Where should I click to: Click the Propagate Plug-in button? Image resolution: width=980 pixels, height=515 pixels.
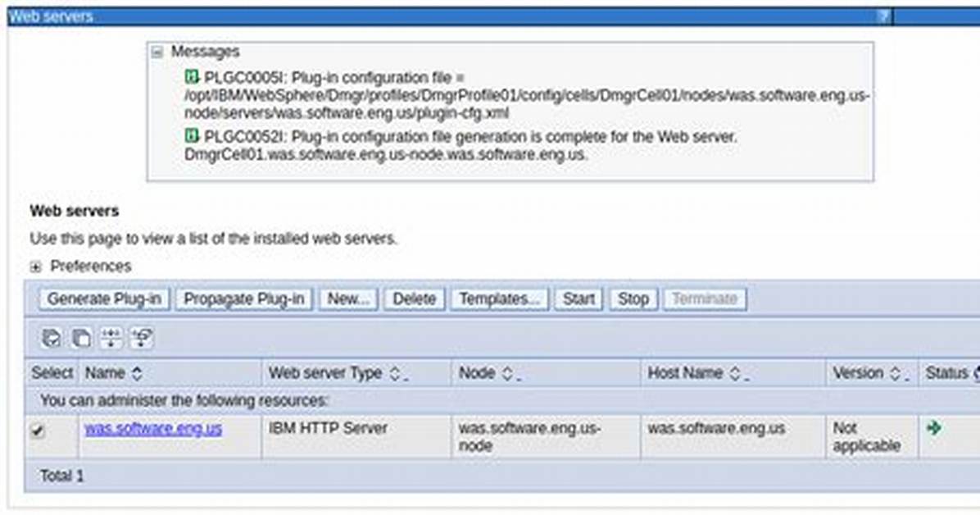point(243,299)
